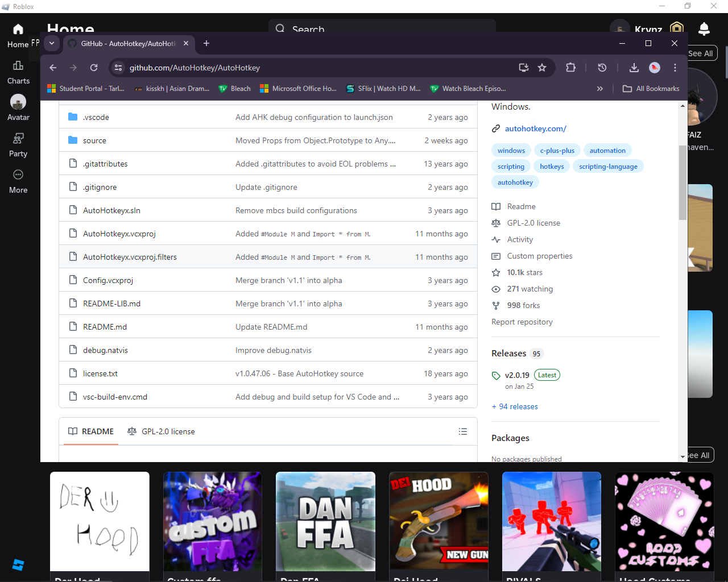
Task: Open AutoHotkeyx.sln file
Action: pyautogui.click(x=111, y=210)
